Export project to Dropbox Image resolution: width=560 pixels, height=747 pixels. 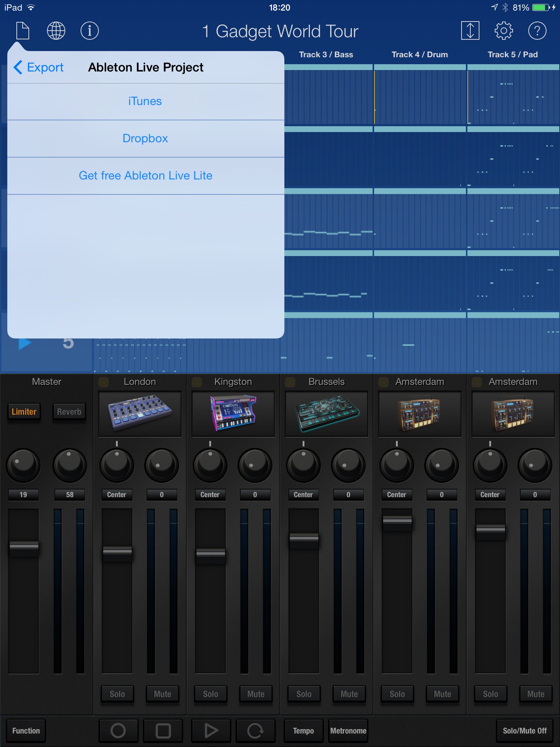point(145,139)
